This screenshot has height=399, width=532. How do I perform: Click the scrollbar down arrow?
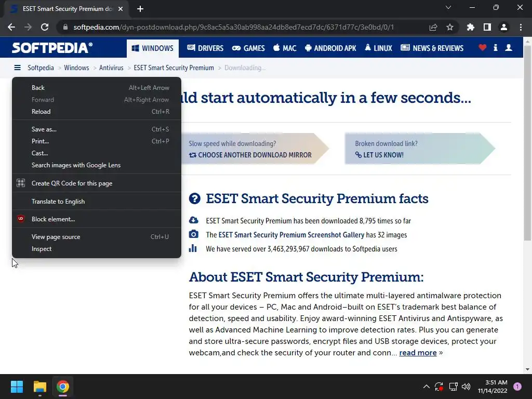pos(527,369)
